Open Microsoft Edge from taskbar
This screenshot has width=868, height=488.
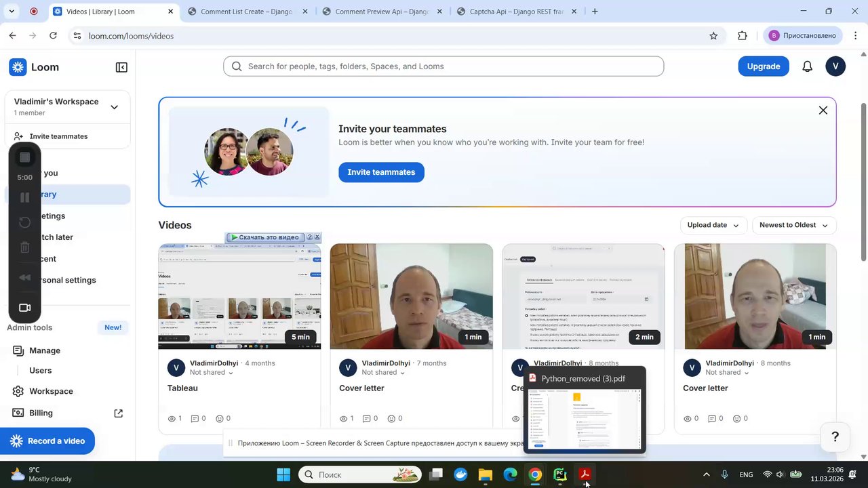(510, 474)
